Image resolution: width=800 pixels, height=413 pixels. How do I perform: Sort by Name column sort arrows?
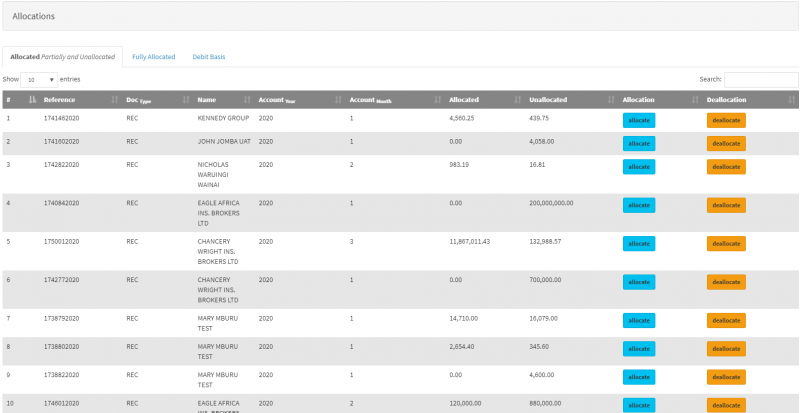[247, 100]
